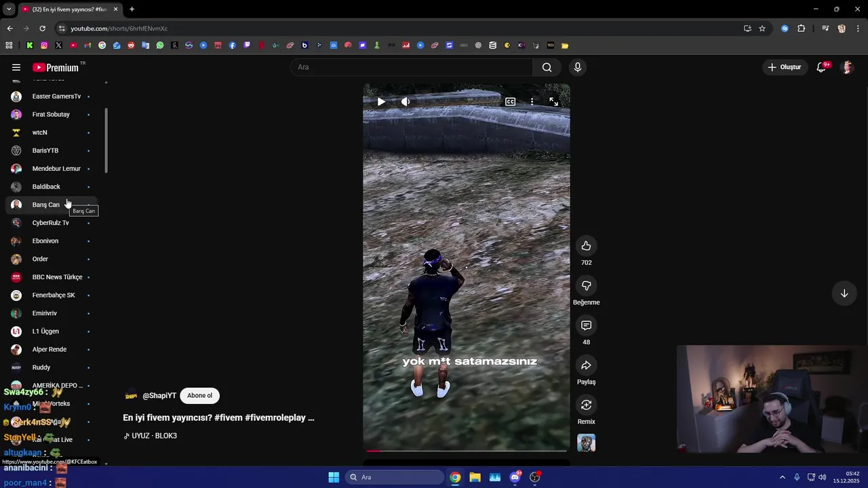Enter fullscreen on the short player

click(554, 102)
